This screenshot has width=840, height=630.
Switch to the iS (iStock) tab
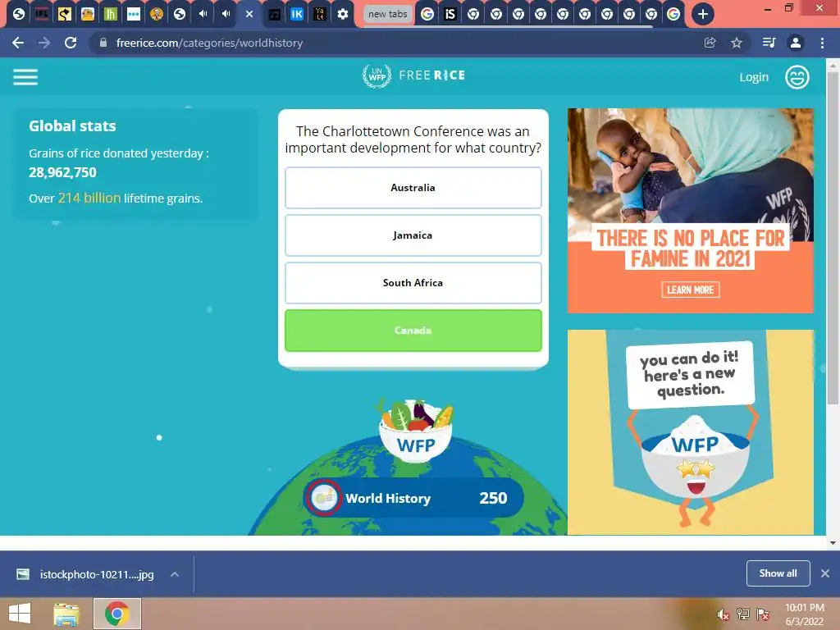tap(450, 14)
